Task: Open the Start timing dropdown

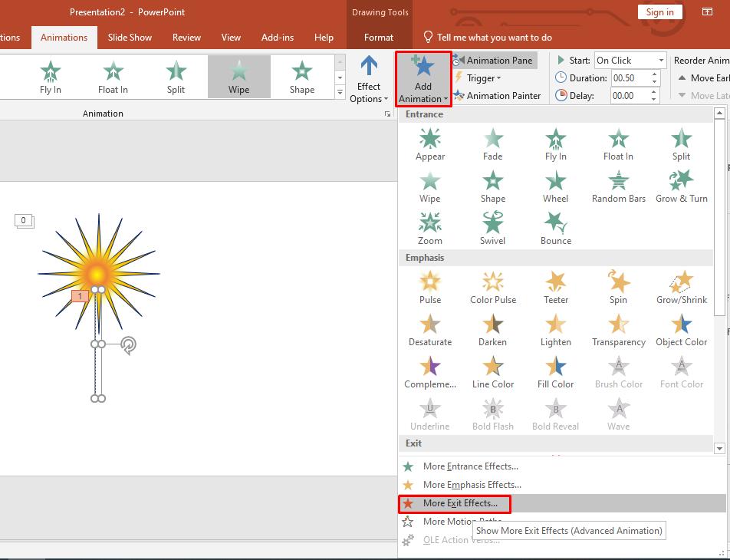Action: point(660,61)
